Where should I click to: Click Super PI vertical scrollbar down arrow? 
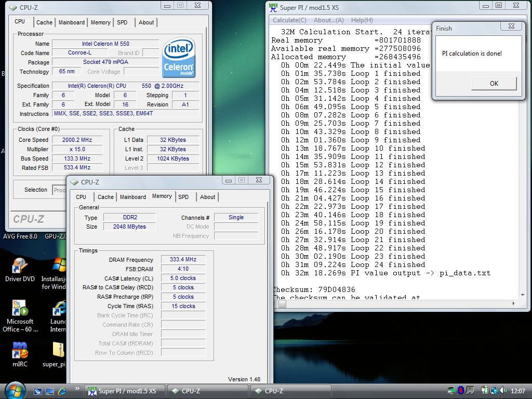(523, 295)
